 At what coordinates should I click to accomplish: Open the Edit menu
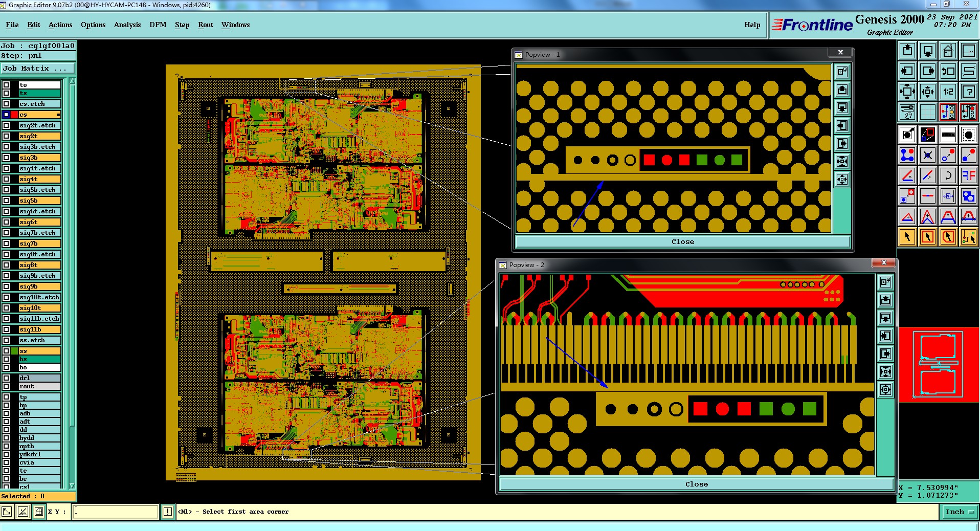[x=34, y=25]
